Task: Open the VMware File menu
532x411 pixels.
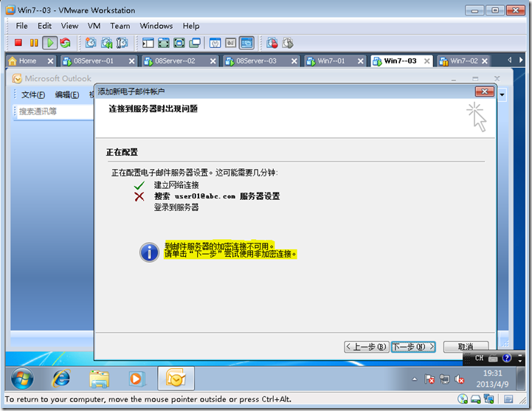Action: click(21, 26)
